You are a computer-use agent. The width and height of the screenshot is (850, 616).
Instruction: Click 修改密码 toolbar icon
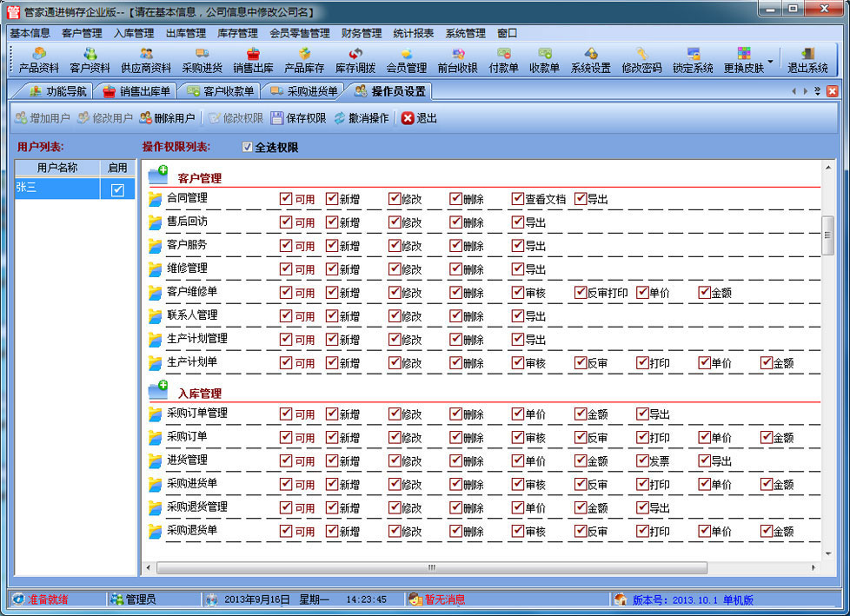coord(641,60)
